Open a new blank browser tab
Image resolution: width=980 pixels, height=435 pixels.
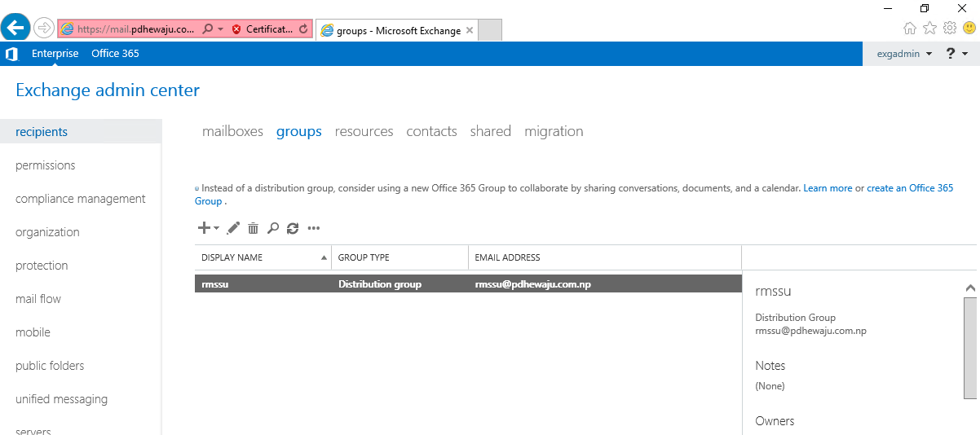pyautogui.click(x=489, y=30)
